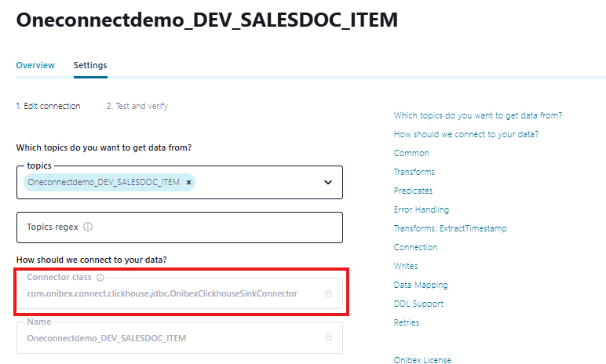Switch to the Overview tab

coord(35,65)
